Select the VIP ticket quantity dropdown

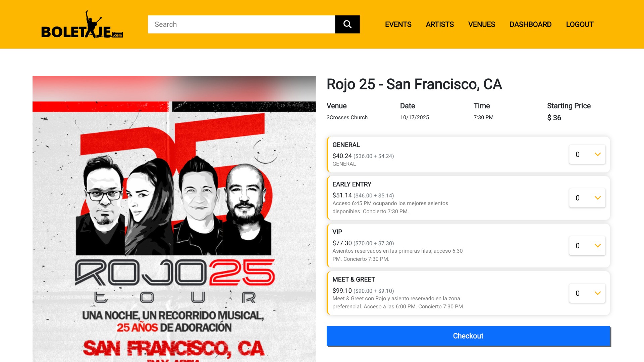click(587, 246)
